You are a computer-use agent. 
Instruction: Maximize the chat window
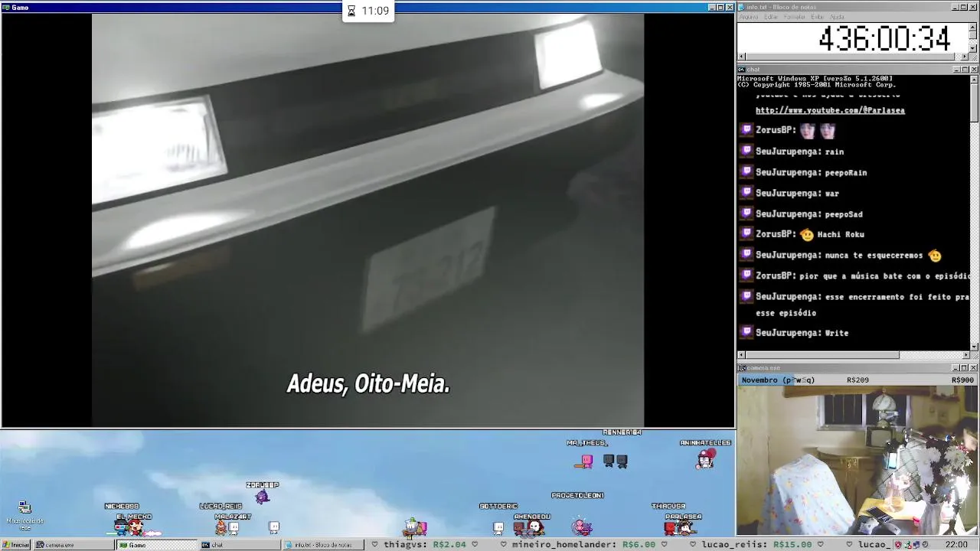pos(965,70)
